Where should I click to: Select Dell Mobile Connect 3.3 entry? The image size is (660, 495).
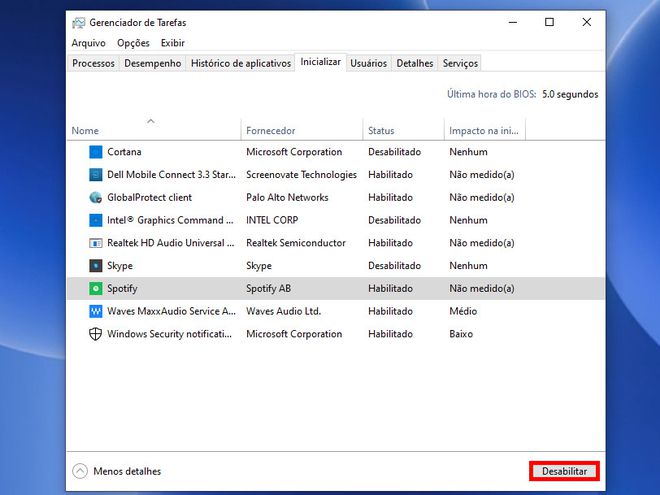point(171,175)
